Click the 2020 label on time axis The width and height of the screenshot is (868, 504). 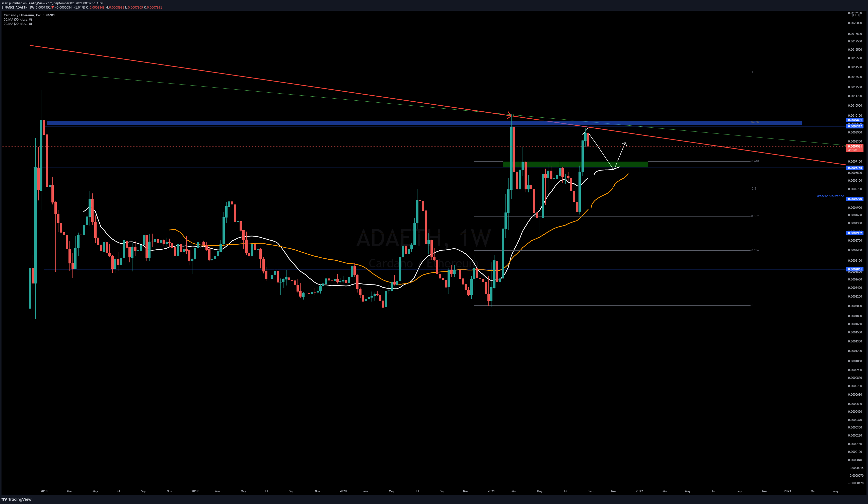(343, 491)
